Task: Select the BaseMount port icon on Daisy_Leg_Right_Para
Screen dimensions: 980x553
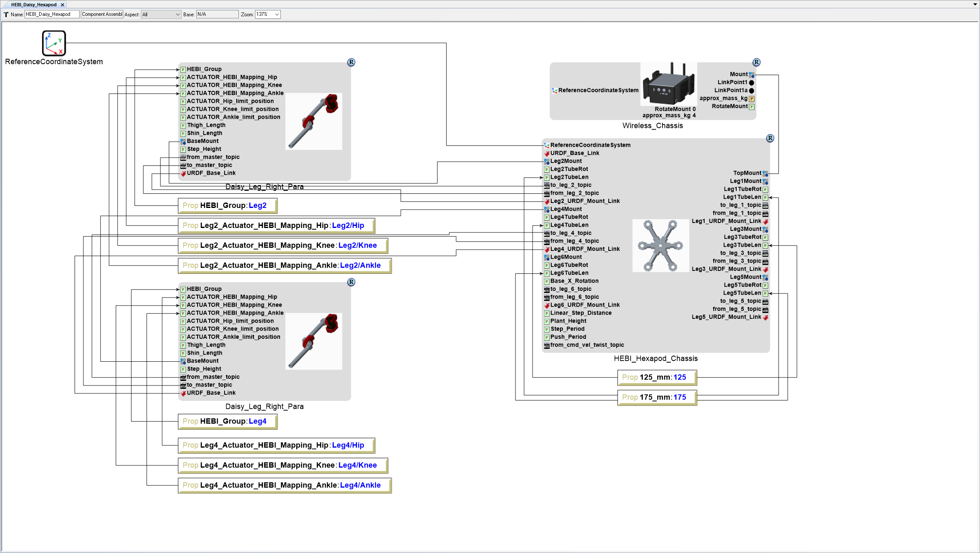Action: [x=183, y=141]
